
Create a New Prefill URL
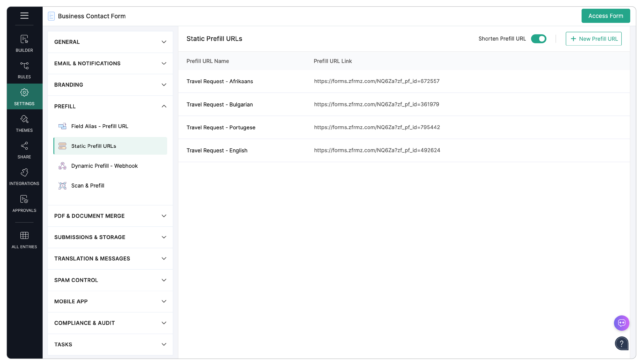[x=593, y=39]
